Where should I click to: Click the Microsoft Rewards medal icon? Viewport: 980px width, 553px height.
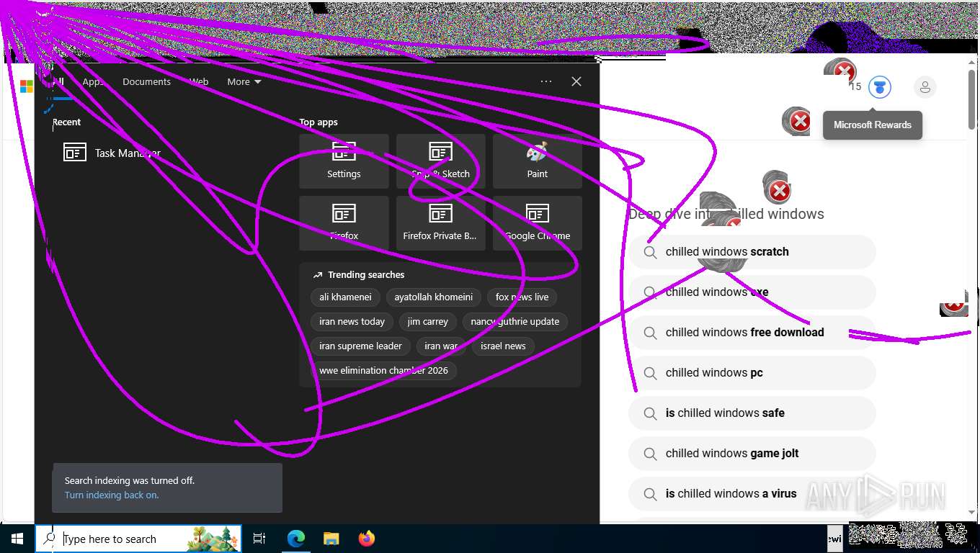pos(879,87)
